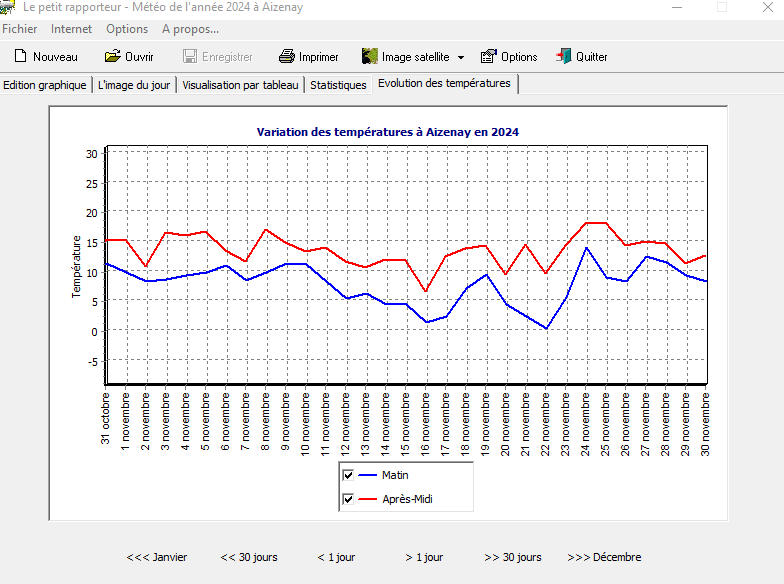
Task: Open the Fichier menu
Action: coord(20,29)
